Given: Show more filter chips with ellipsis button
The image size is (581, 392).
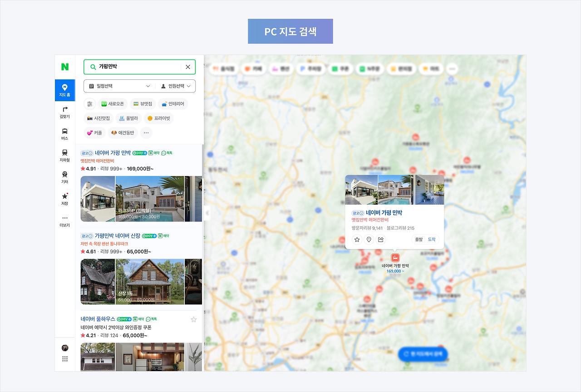Looking at the screenshot, I should 146,133.
